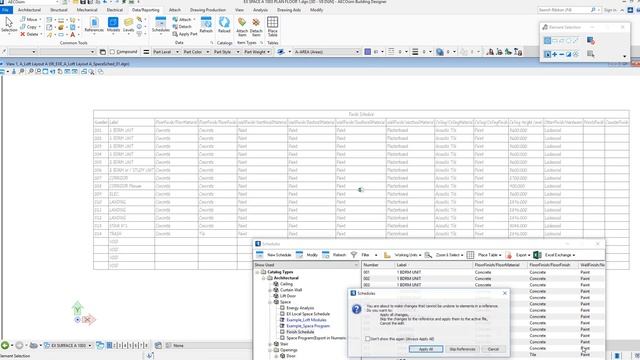Click the Detach Item icon
The width and height of the screenshot is (640, 360).
[x=256, y=27]
